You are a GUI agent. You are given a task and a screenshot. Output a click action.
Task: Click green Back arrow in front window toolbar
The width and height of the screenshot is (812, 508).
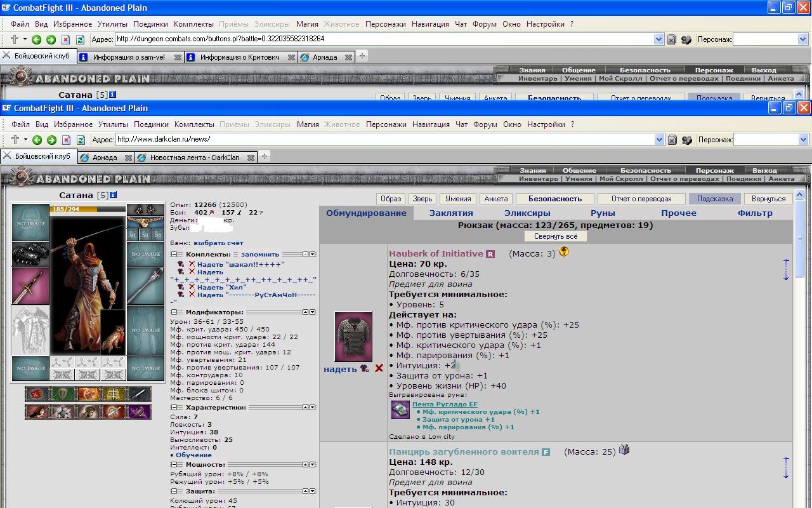[37, 140]
